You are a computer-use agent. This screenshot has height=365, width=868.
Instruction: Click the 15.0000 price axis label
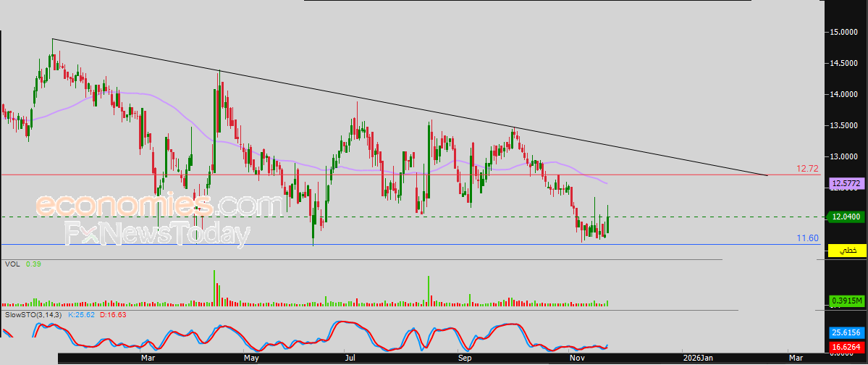pyautogui.click(x=845, y=33)
